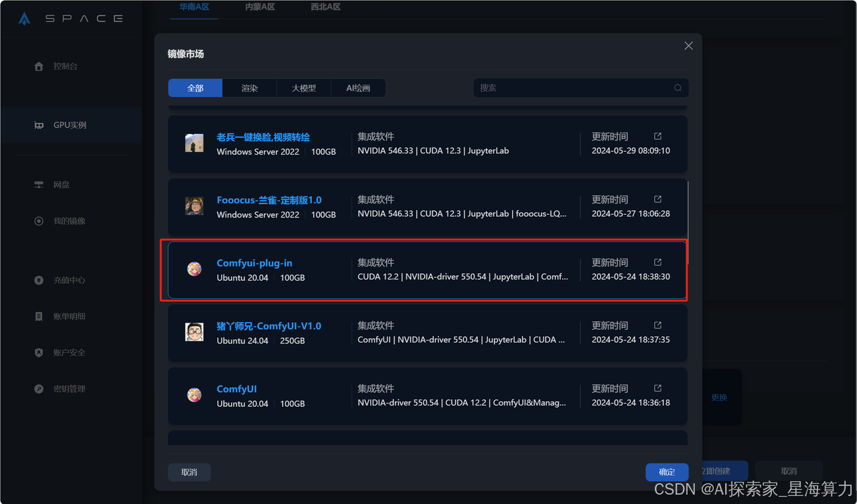This screenshot has width=857, height=504.
Task: Select the 大模型 filter tab
Action: 304,88
